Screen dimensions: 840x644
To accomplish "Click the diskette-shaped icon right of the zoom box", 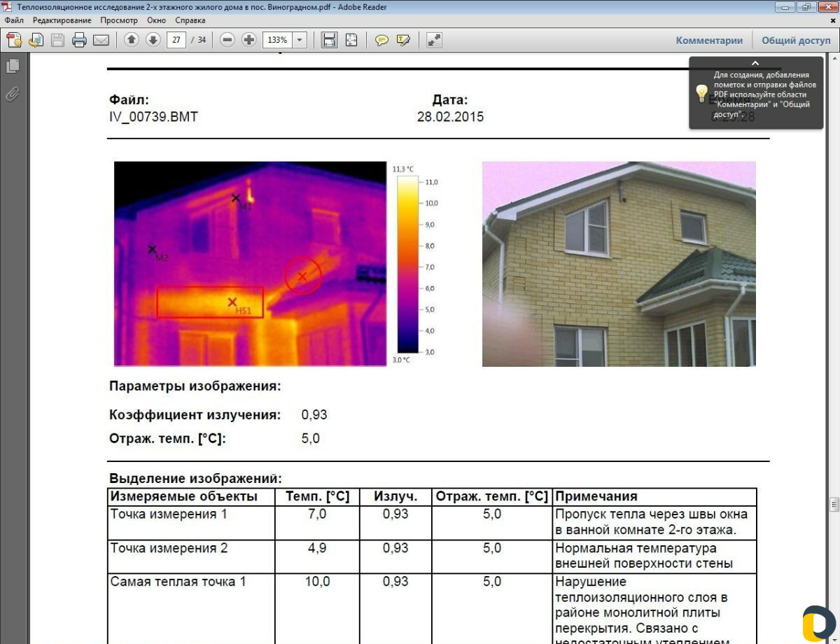I will click(x=329, y=40).
